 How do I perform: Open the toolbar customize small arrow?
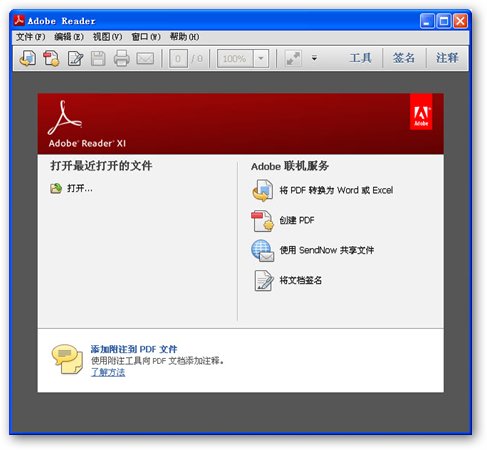pyautogui.click(x=314, y=59)
